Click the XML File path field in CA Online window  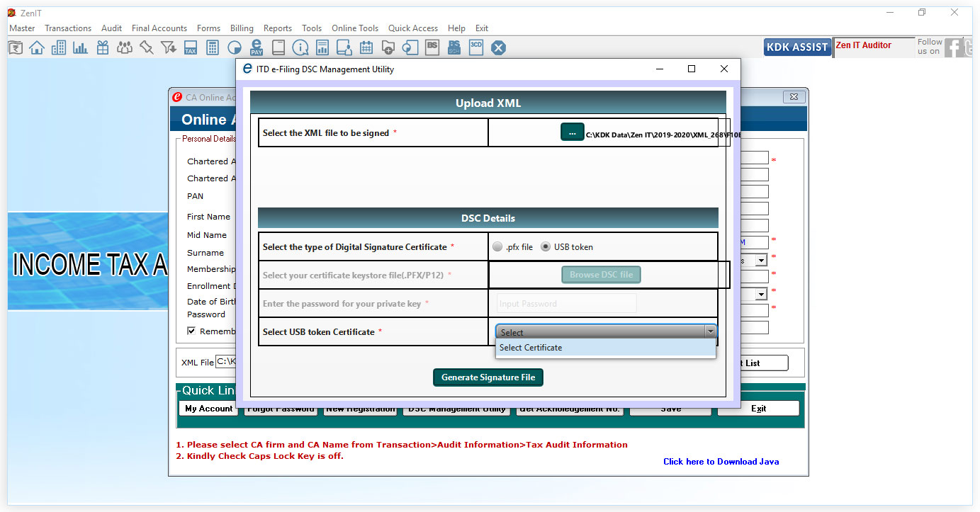pos(225,362)
